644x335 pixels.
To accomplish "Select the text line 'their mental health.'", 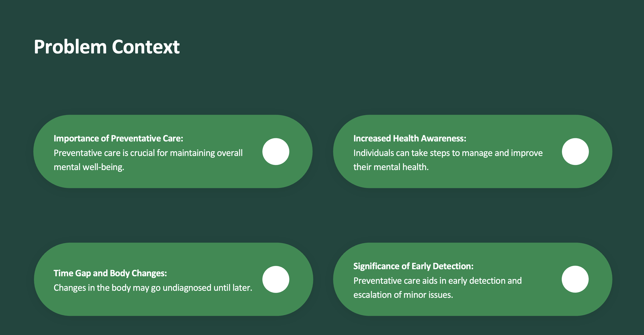I will (391, 167).
